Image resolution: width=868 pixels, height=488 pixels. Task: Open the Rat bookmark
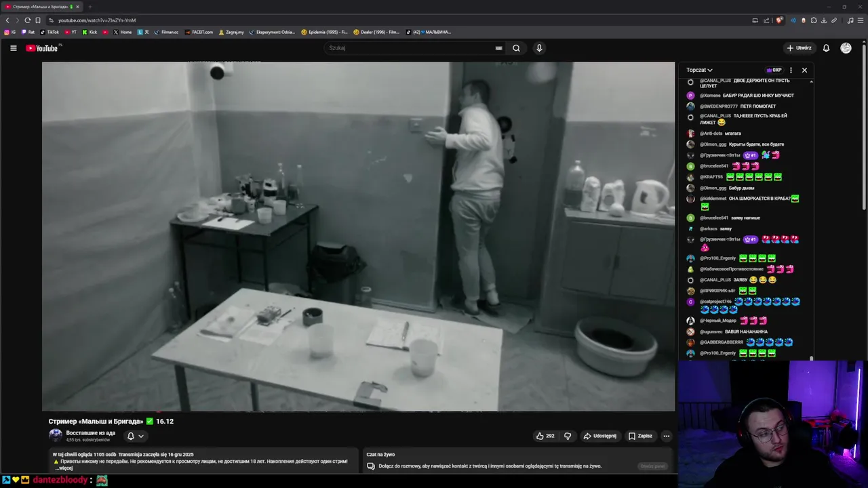(x=28, y=32)
